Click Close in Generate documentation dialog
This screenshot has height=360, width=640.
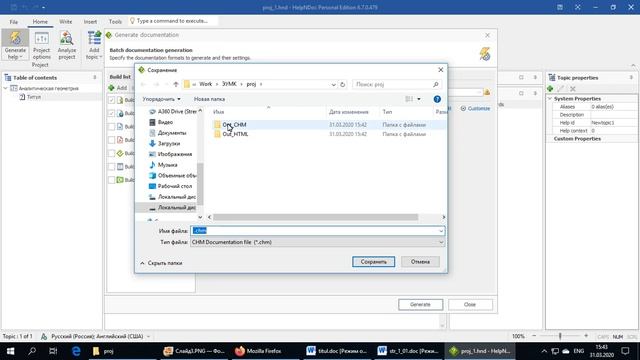(470, 304)
